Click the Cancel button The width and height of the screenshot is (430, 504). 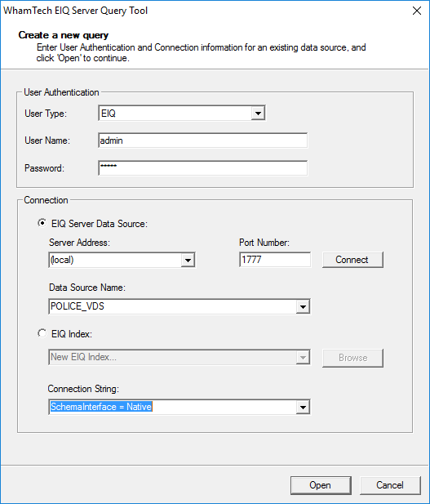pos(390,485)
